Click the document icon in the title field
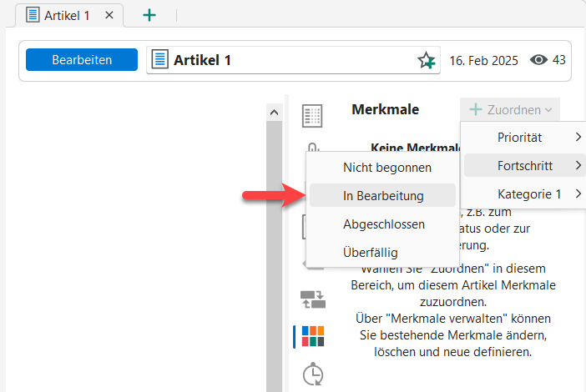 159,60
